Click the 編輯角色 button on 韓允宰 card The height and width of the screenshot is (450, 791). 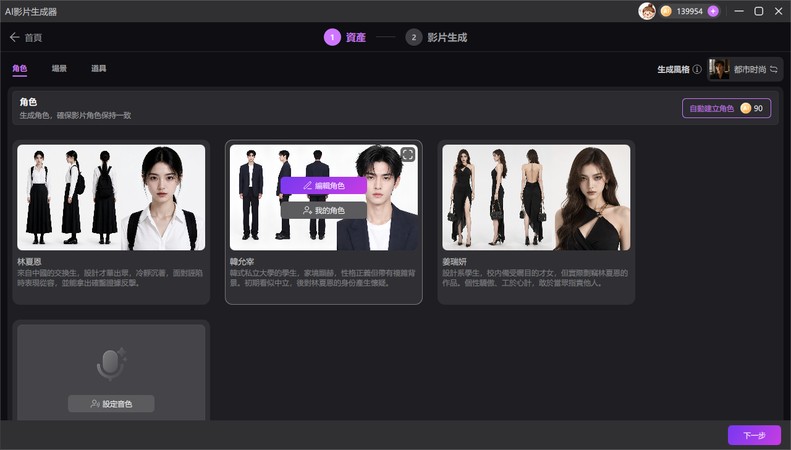click(x=323, y=186)
